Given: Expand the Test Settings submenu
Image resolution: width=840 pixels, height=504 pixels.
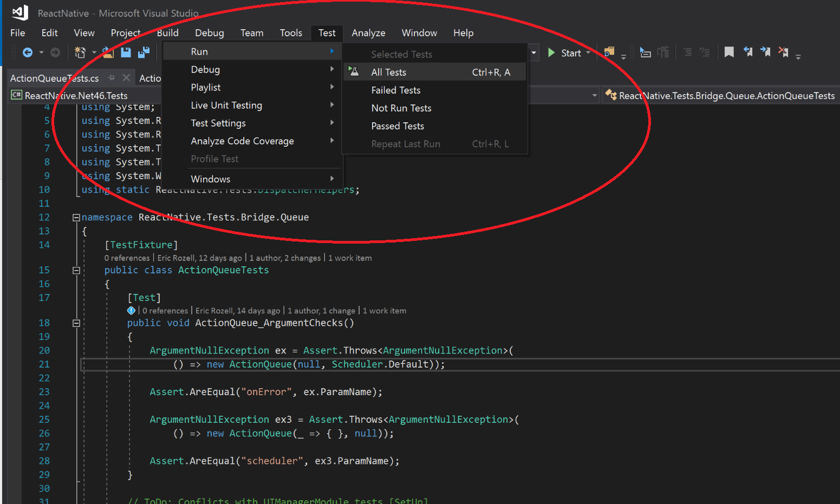Looking at the screenshot, I should pyautogui.click(x=252, y=123).
